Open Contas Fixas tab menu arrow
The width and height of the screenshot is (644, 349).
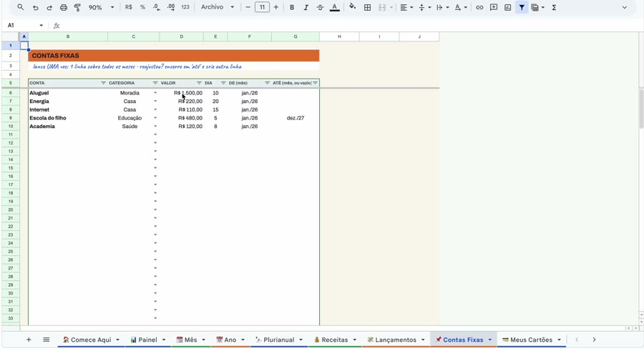click(x=490, y=340)
